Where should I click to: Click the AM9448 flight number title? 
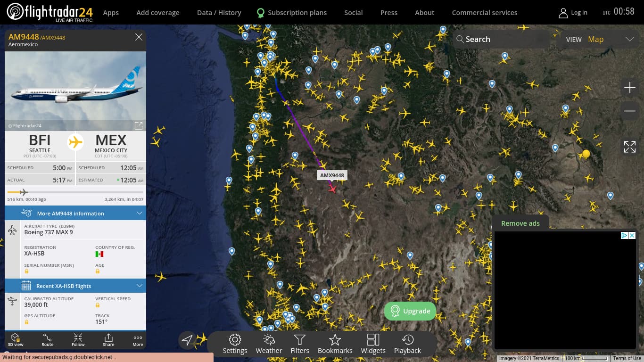click(24, 37)
